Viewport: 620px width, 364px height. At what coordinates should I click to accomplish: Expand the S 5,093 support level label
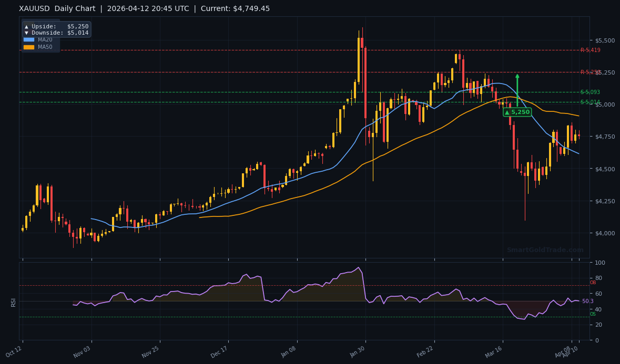click(x=590, y=92)
